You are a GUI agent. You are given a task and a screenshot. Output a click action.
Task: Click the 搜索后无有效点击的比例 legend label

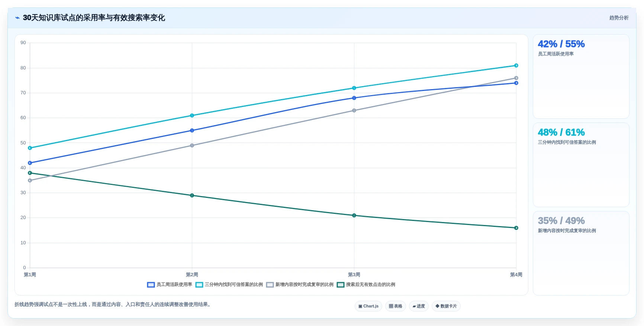click(x=371, y=285)
